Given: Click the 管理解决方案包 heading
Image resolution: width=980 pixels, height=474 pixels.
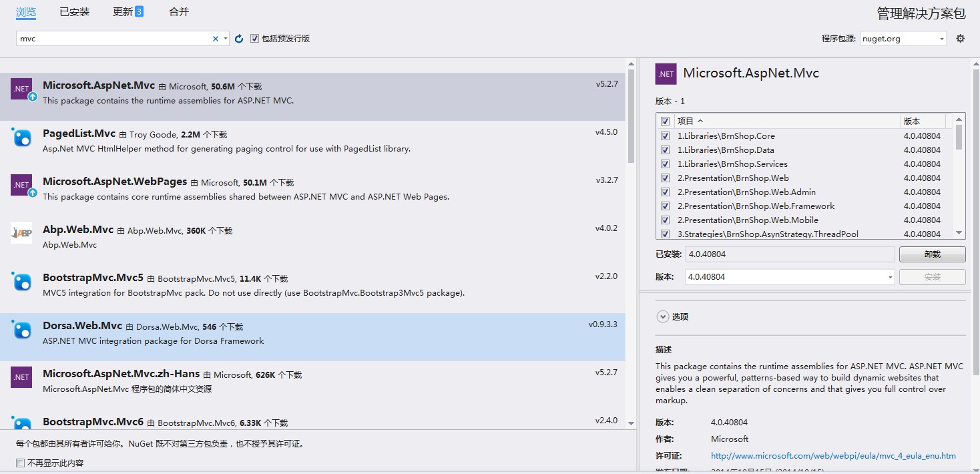Looking at the screenshot, I should [921, 13].
